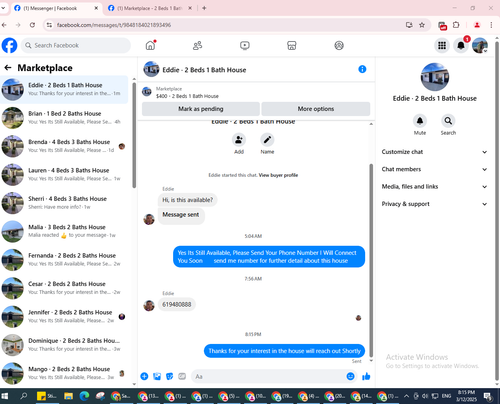
Task: Open chat with Jennifer - 2 Beds 2 Baths House
Action: pos(64,316)
